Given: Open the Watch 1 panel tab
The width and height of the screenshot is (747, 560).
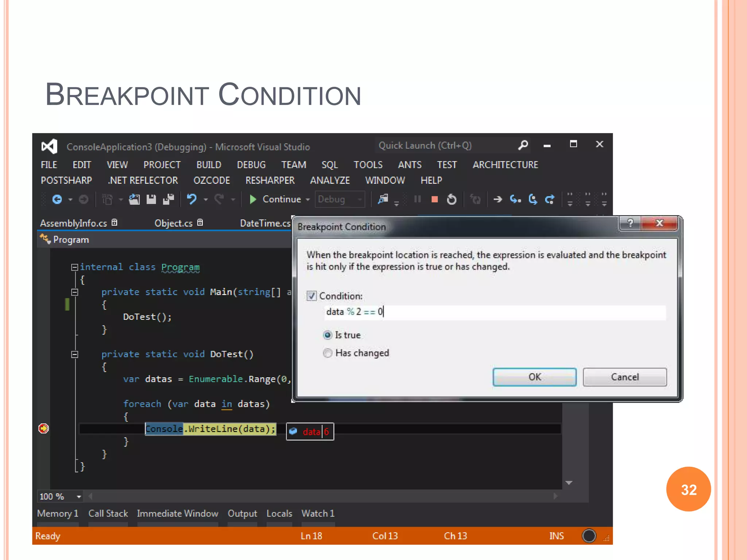Looking at the screenshot, I should pos(318,513).
